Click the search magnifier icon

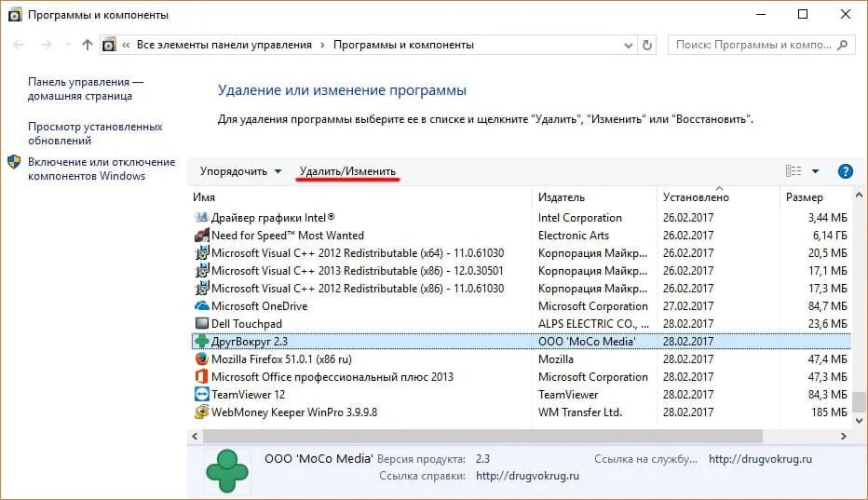[842, 45]
